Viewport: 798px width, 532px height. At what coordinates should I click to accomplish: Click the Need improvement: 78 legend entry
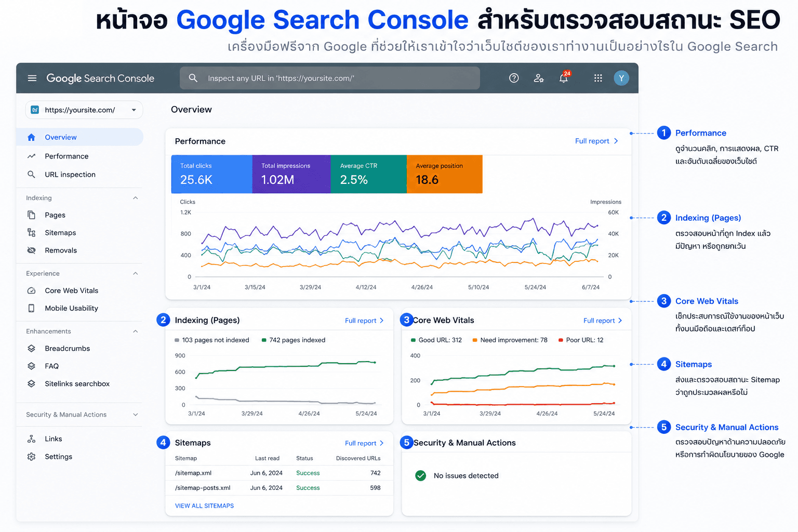point(510,340)
